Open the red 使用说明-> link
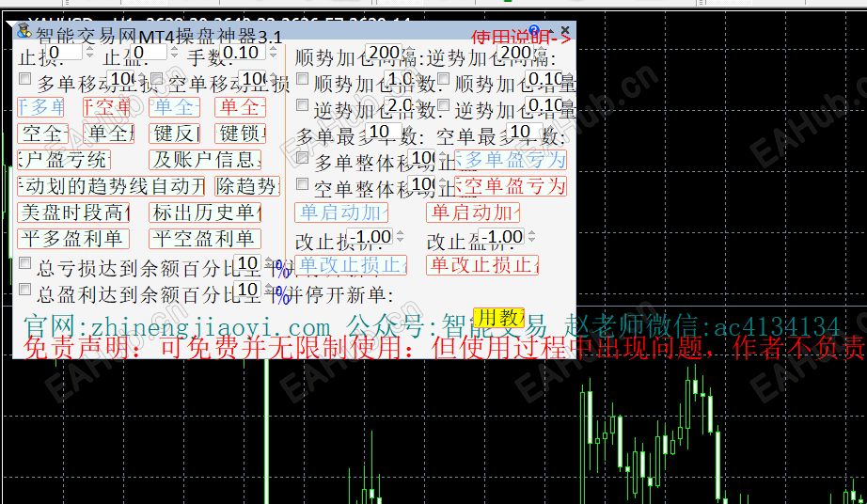This screenshot has width=867, height=504. pos(520,37)
